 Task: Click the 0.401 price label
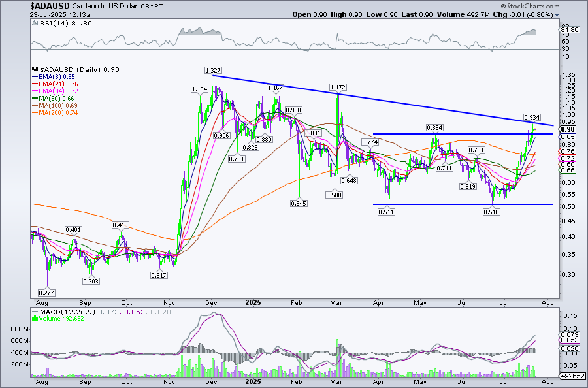click(73, 230)
